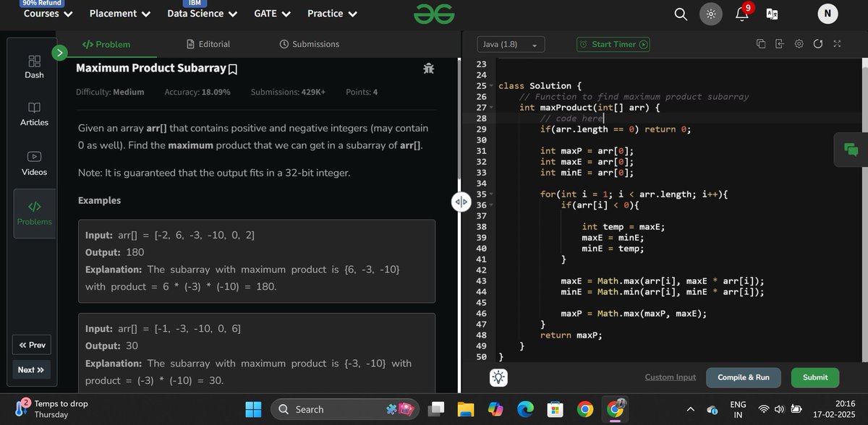This screenshot has width=868, height=425.
Task: Click the taskbar Search box
Action: coord(344,409)
